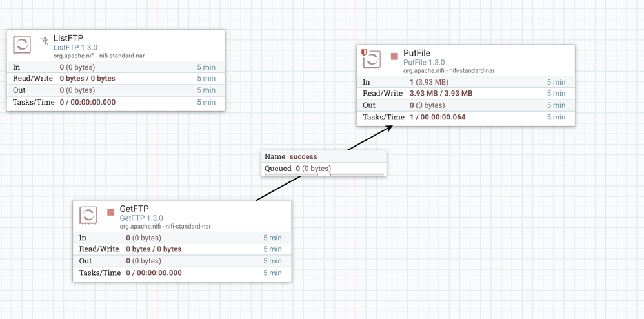Click the arrowhead pointing into PutFile
The width and height of the screenshot is (644, 319).
[x=388, y=129]
